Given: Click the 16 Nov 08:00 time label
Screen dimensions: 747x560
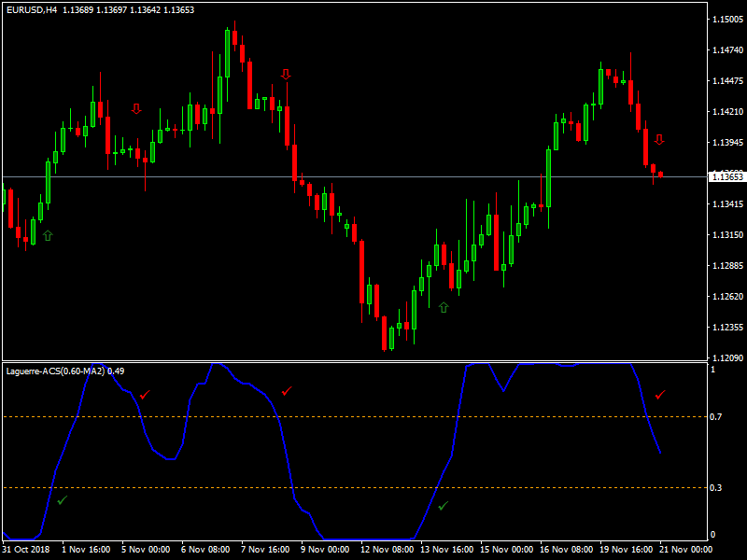Looking at the screenshot, I should (x=567, y=550).
